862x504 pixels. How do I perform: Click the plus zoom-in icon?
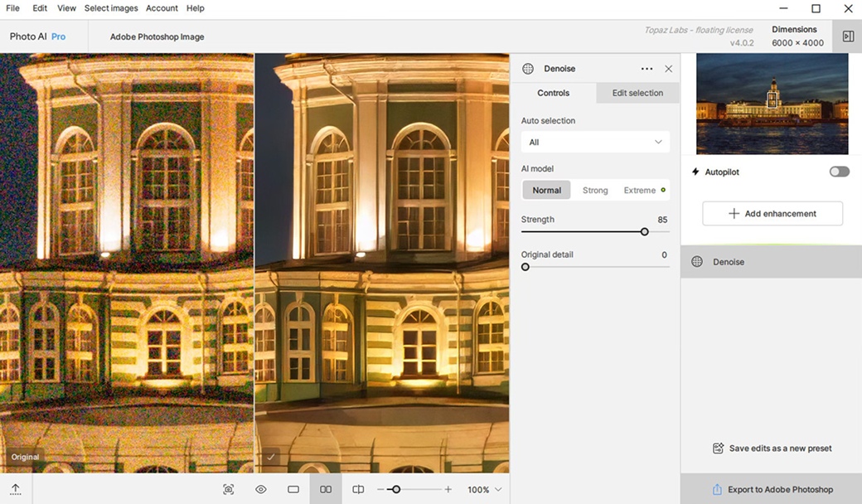[448, 489]
